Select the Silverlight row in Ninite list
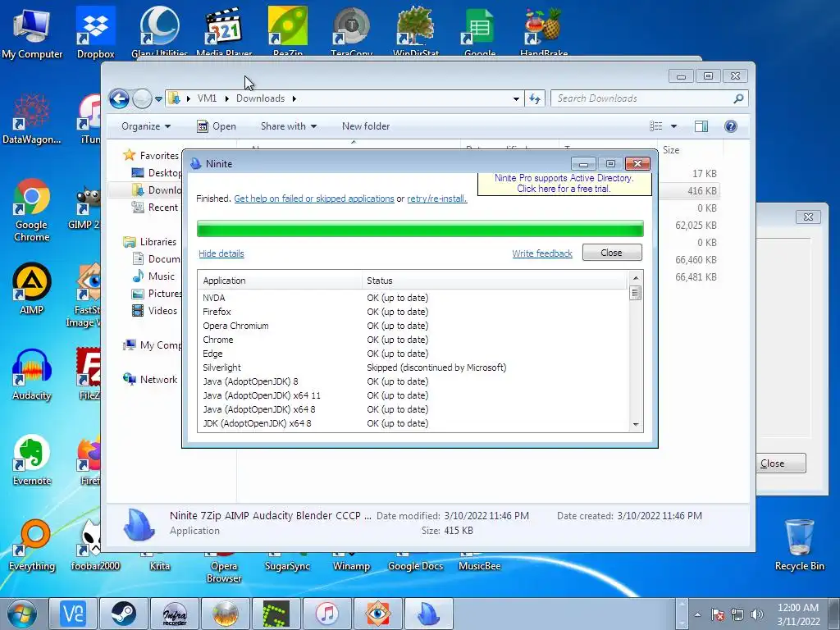Viewport: 840px width, 630px height. pos(413,367)
